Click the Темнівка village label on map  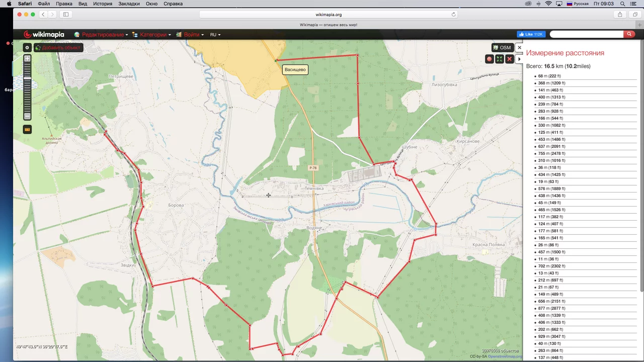point(314,189)
